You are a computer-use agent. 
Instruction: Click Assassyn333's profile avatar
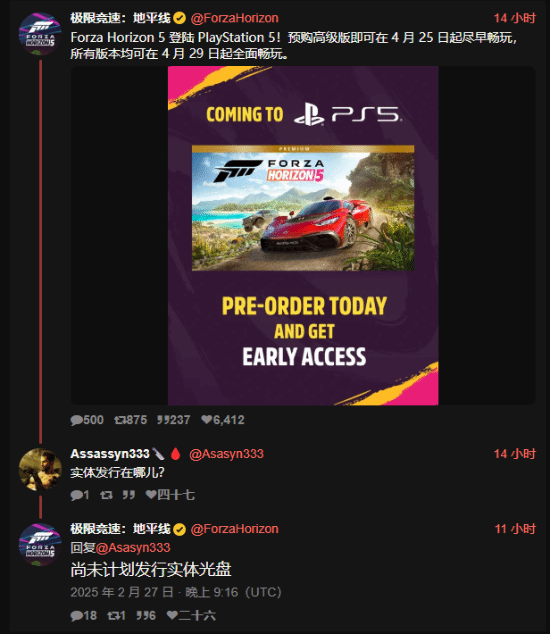point(40,469)
